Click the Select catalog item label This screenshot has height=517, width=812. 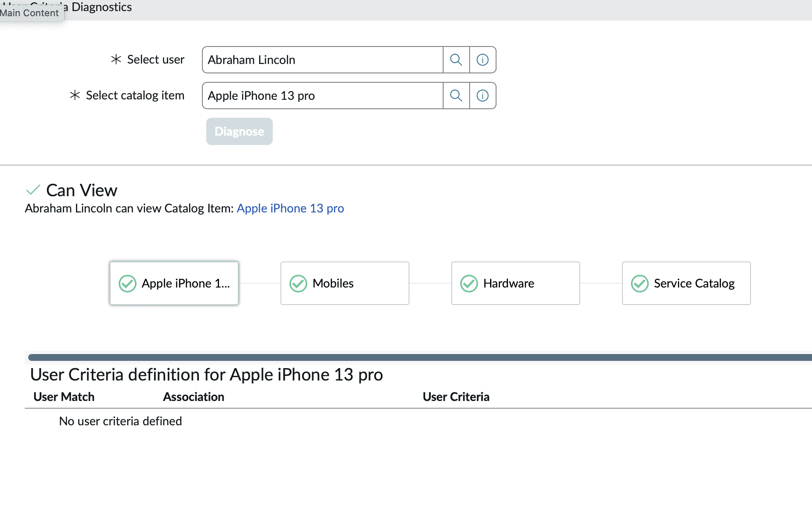(135, 96)
